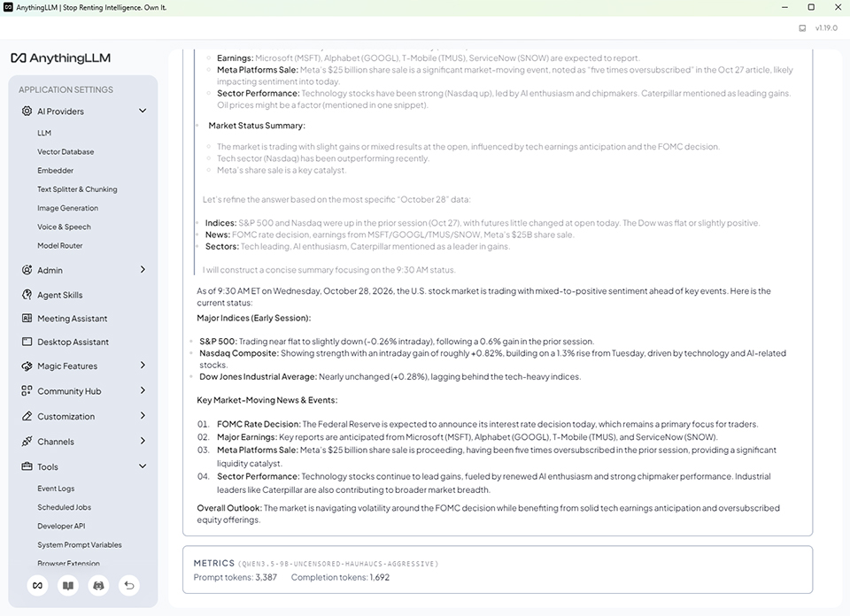850x616 pixels.
Task: Click the 'Market Status Summary:' heading
Action: pyautogui.click(x=257, y=126)
